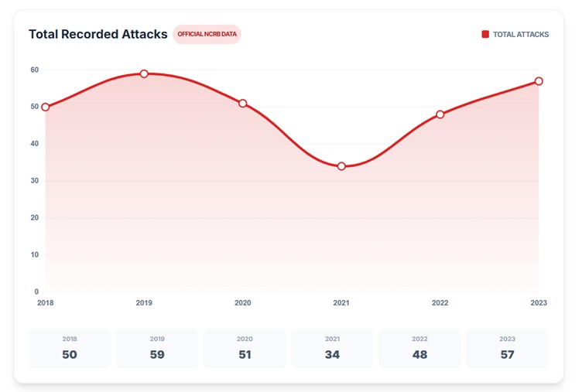582x392 pixels.
Task: Click the 60 y-axis tick label
Action: click(x=35, y=70)
